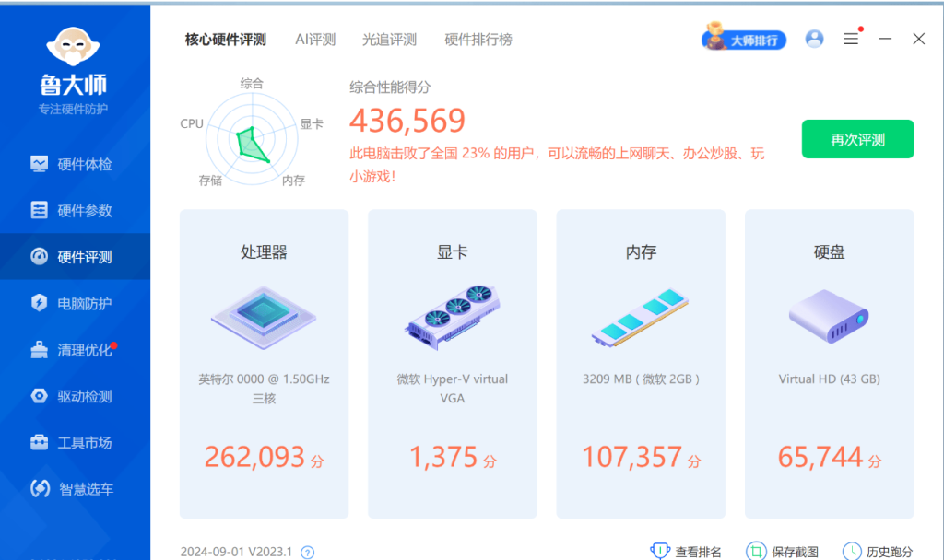Screen dimensions: 944x560
Task: Click the version help question icon
Action: 308,553
